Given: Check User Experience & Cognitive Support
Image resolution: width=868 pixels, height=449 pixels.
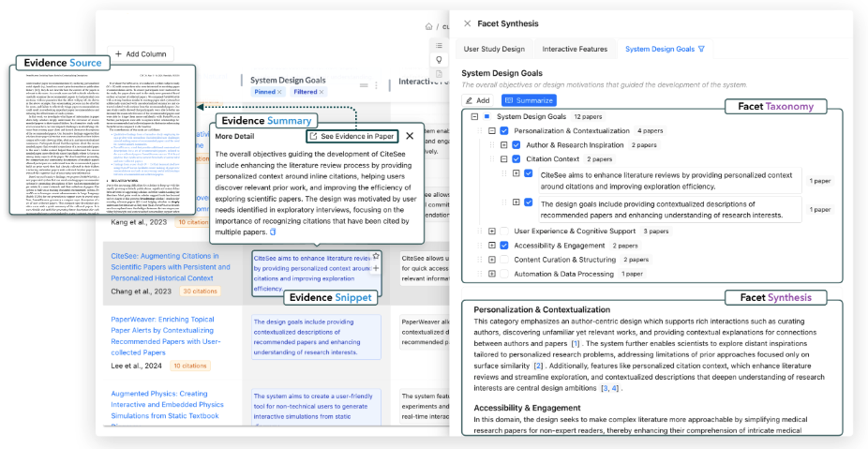Looking at the screenshot, I should (x=503, y=231).
